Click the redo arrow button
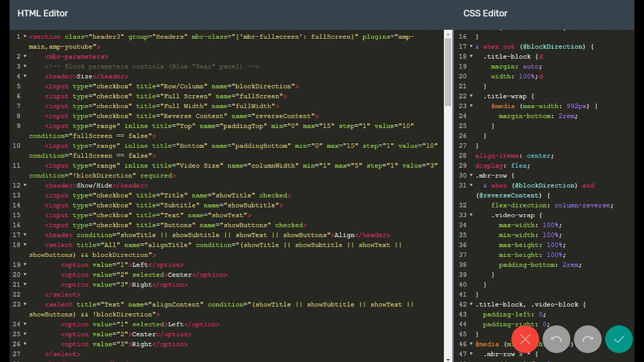 coord(587,339)
